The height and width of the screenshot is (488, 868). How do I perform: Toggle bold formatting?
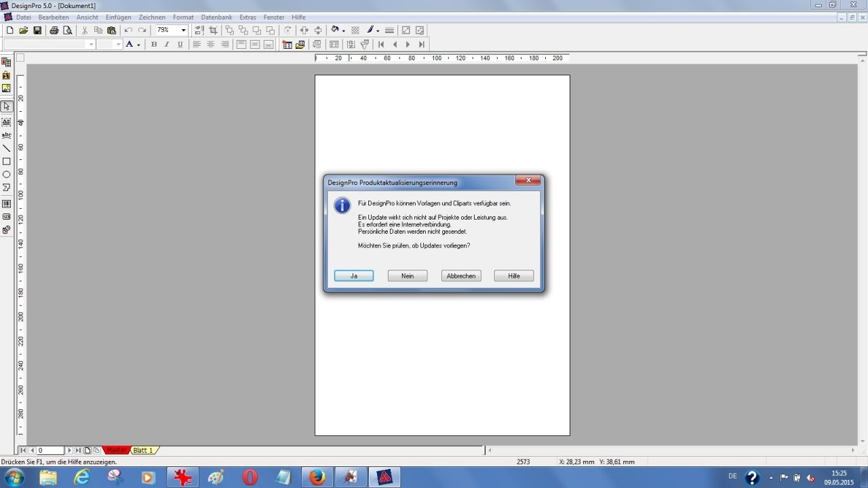pos(154,45)
